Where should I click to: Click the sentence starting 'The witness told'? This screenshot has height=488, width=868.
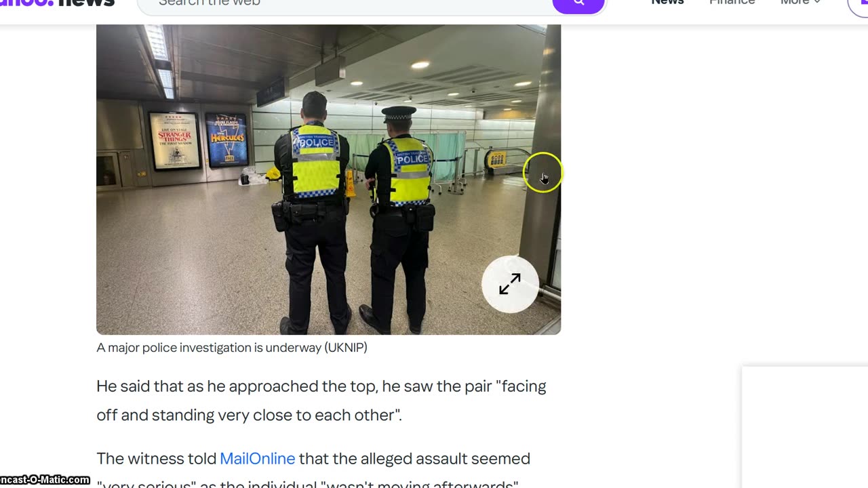313,471
